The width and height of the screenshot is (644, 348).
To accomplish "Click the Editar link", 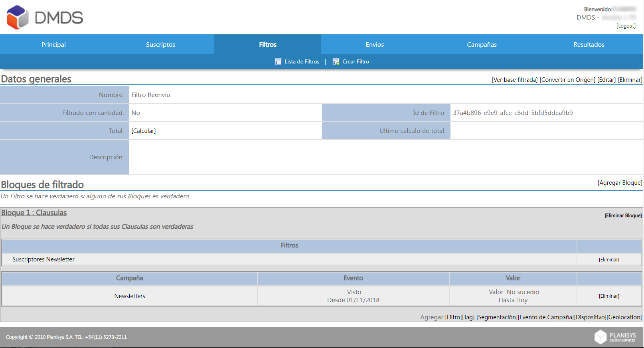I will [x=606, y=80].
